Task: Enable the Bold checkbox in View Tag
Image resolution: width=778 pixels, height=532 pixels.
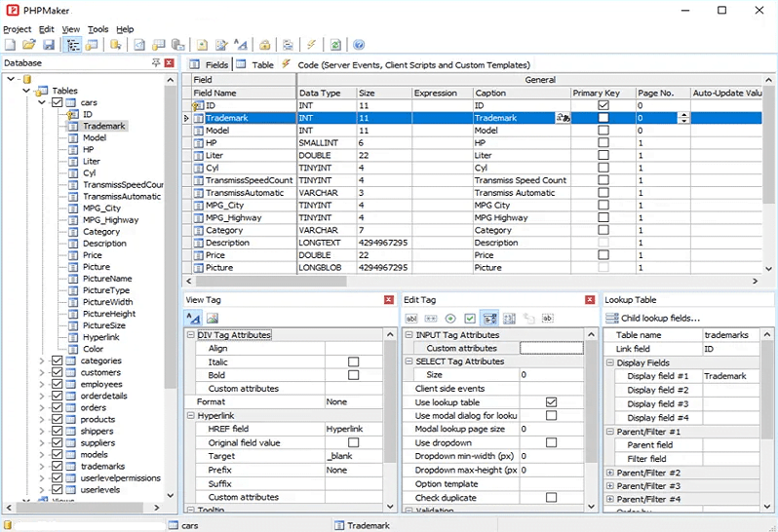Action: click(x=353, y=375)
